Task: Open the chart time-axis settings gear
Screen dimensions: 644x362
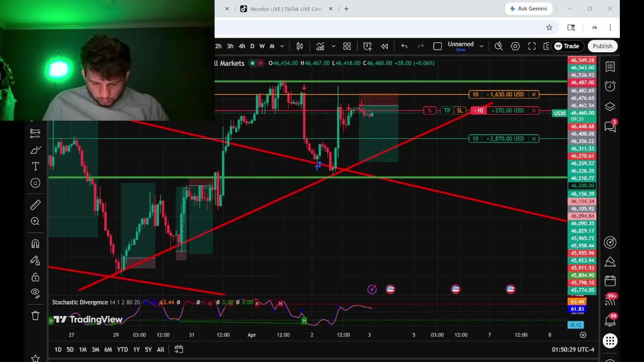Action: pyautogui.click(x=583, y=335)
